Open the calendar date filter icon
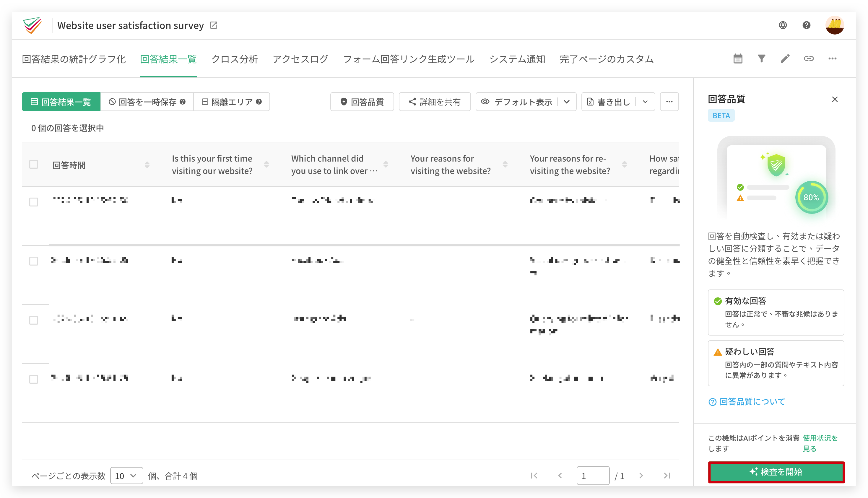 click(738, 58)
